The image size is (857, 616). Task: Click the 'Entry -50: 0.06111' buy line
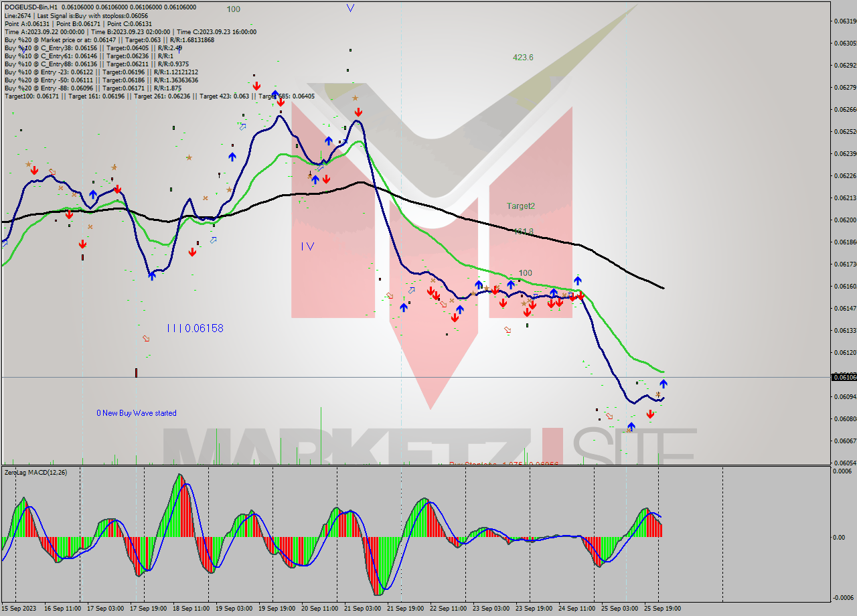(x=101, y=80)
